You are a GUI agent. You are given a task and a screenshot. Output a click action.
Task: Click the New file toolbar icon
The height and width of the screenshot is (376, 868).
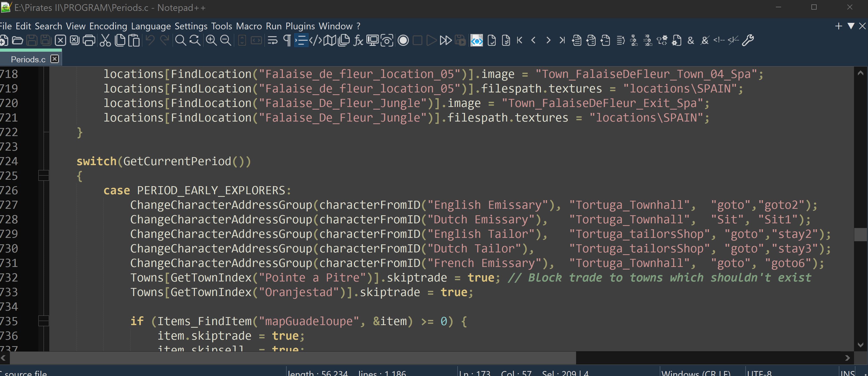pos(3,41)
